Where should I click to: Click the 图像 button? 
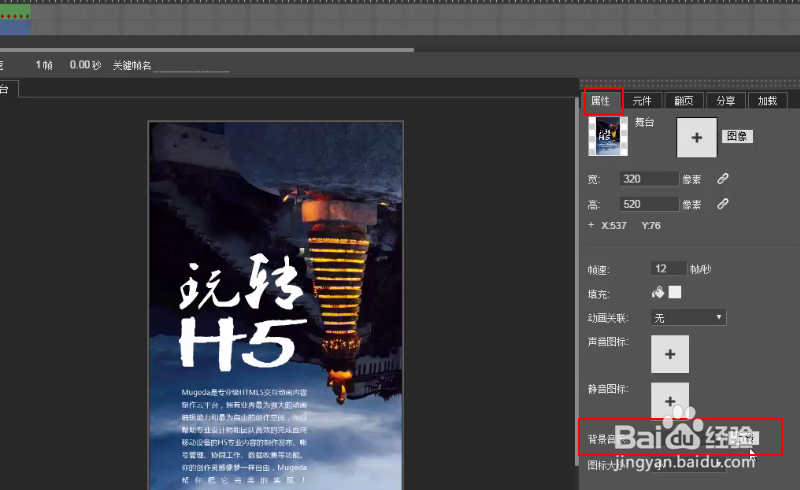[737, 136]
